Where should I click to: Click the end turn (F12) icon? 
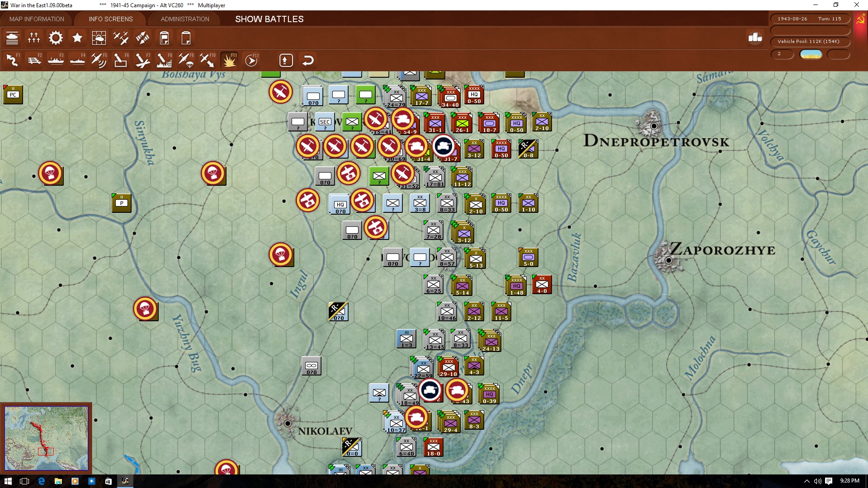251,60
